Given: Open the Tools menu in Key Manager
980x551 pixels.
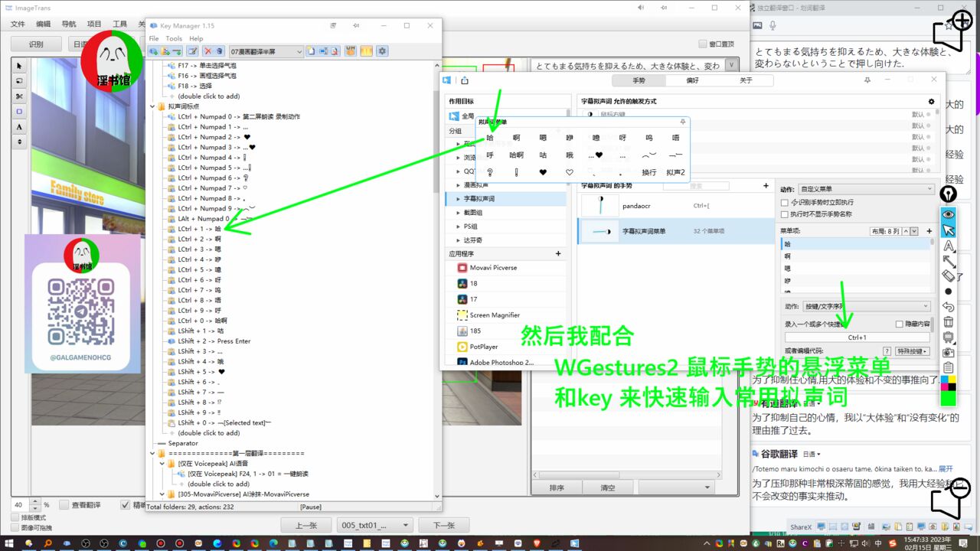Looking at the screenshot, I should coord(174,38).
